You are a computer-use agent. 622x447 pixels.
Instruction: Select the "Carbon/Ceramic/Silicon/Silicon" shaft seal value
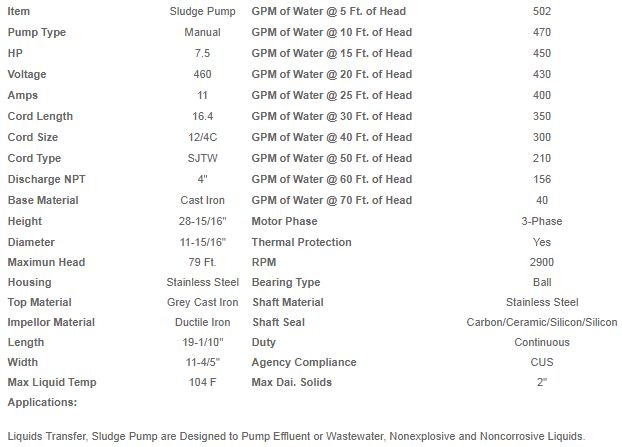pyautogui.click(x=542, y=322)
